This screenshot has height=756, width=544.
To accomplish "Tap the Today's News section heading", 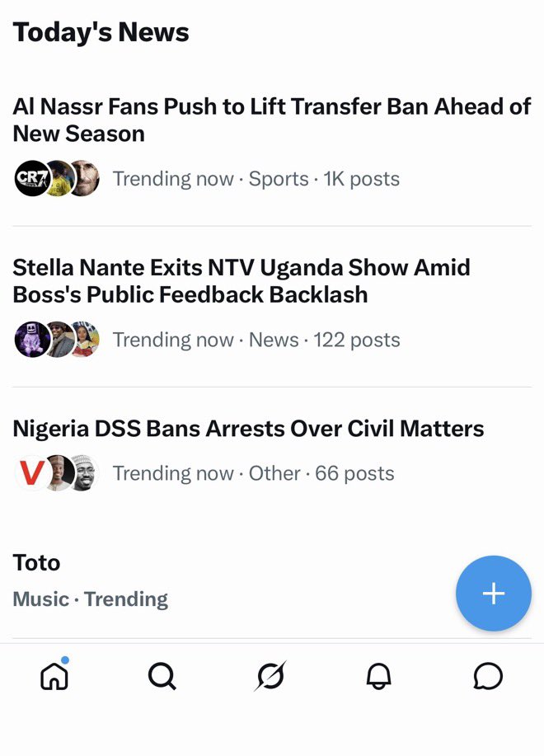I will [x=101, y=32].
